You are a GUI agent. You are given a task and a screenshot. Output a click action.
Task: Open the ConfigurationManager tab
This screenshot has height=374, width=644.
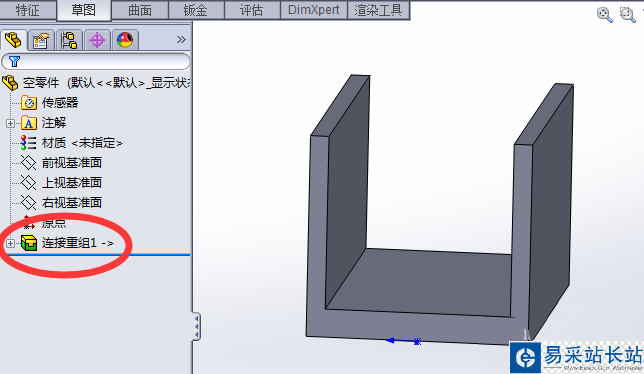pos(69,40)
